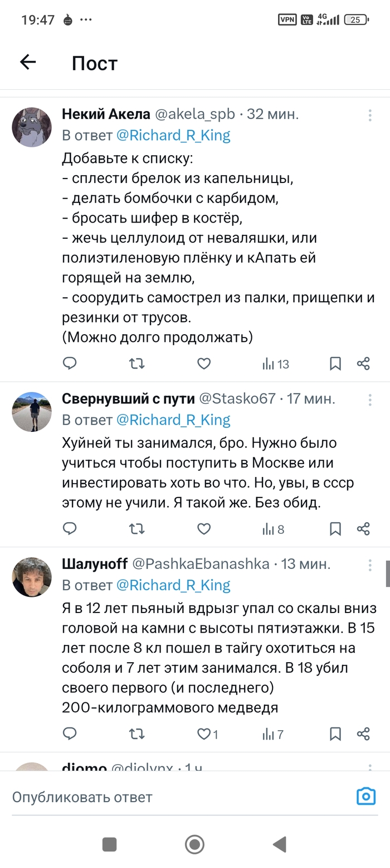Open @Richard_R_King mention in Шалуноff's reply

pos(173,585)
